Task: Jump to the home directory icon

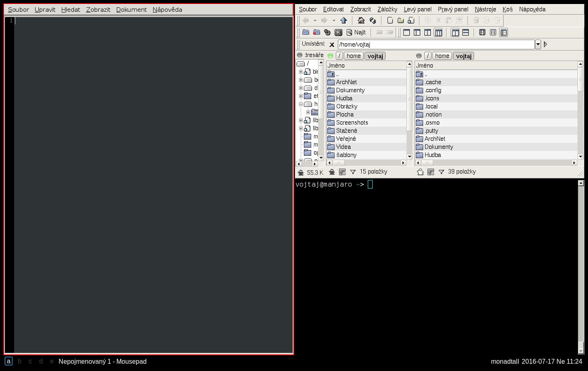Action: point(361,21)
